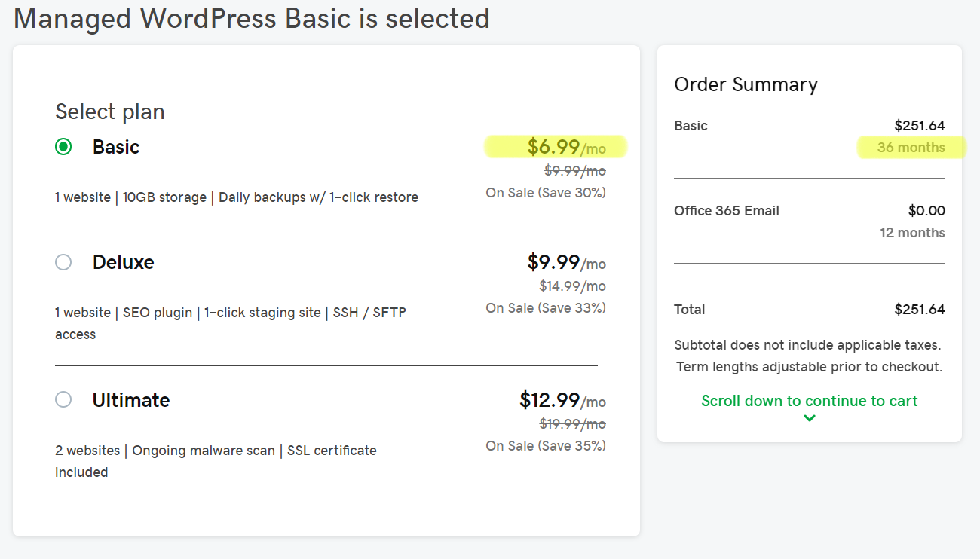This screenshot has width=980, height=559.
Task: Click the green chevron below continue to cart
Action: point(809,417)
